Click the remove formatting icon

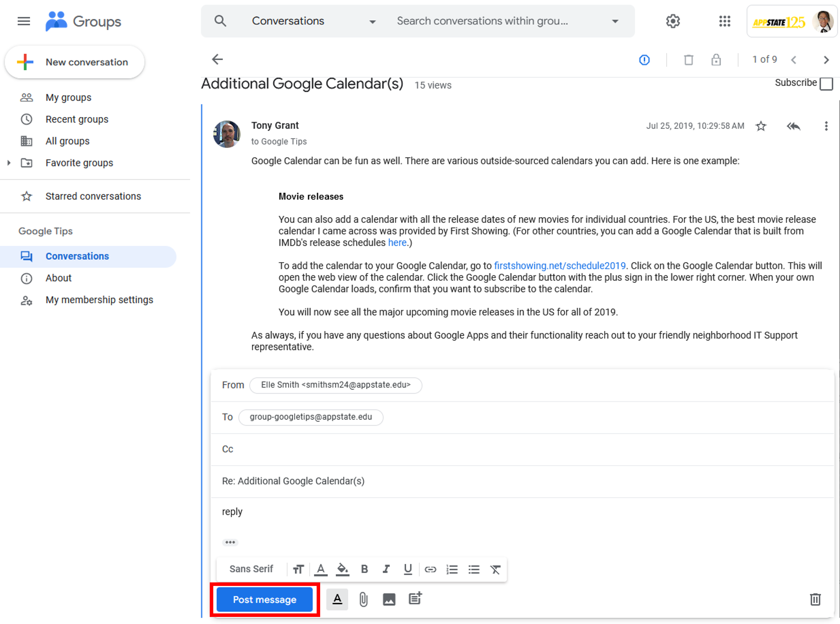[x=495, y=569]
